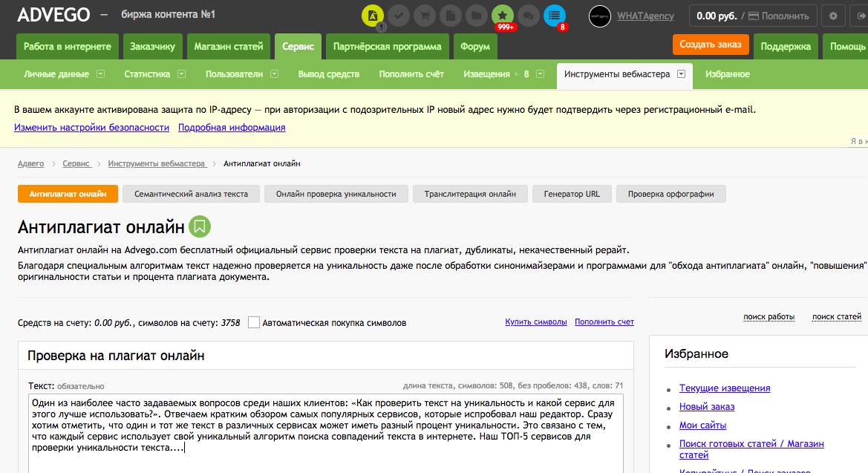Enable Автоматическая покупка символов checkbox

point(254,322)
